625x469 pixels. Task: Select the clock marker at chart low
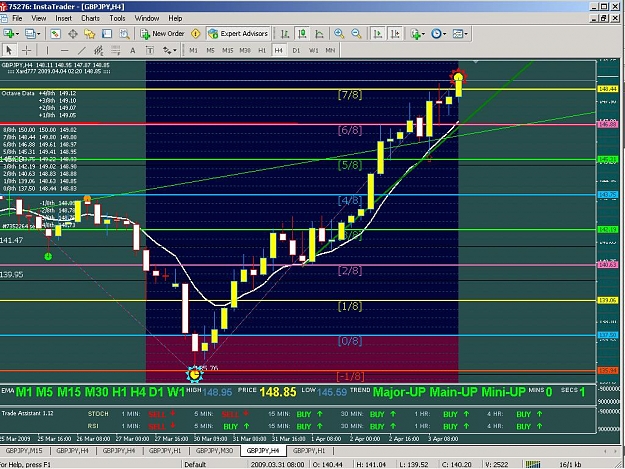pyautogui.click(x=195, y=374)
